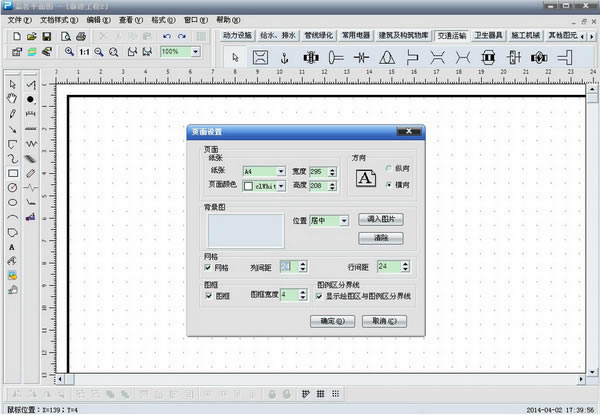Image resolution: width=600 pixels, height=415 pixels.
Task: Click the 1:1 actual size zoom icon
Action: coord(84,51)
